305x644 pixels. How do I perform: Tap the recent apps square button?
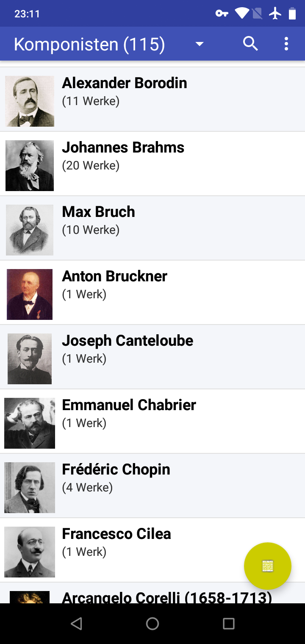[229, 623]
